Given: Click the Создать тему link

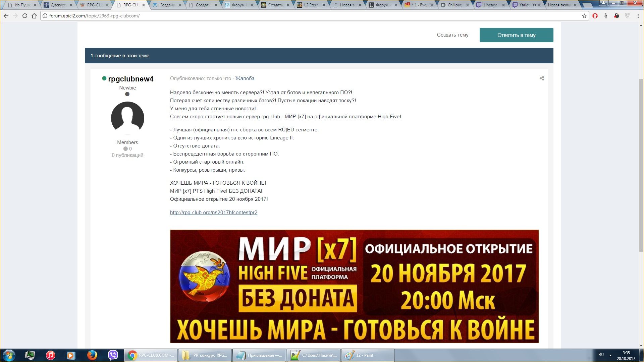Looking at the screenshot, I should (452, 35).
